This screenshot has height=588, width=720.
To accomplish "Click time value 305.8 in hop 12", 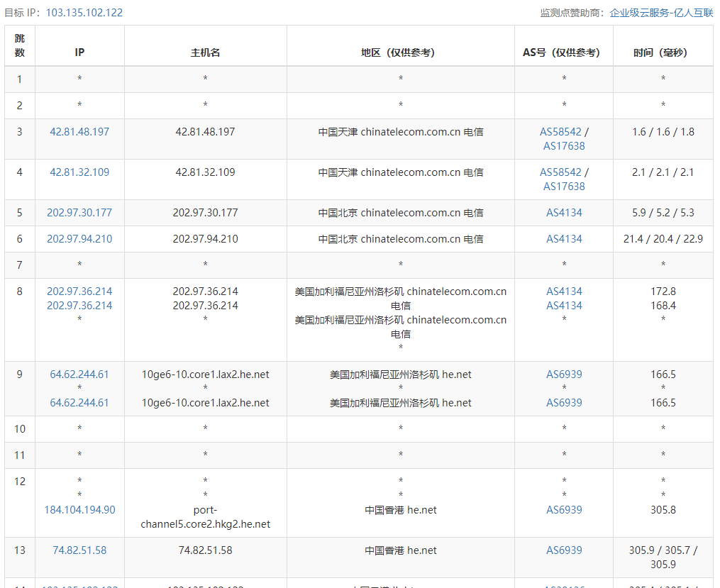I will tap(663, 510).
